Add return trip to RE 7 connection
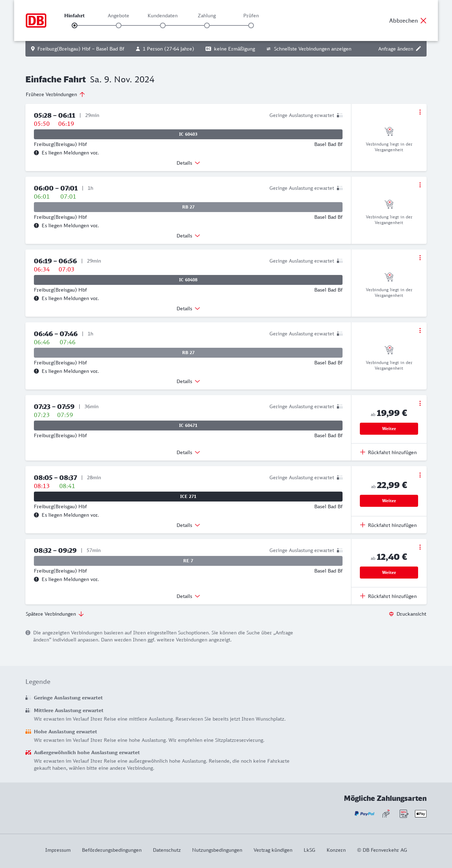This screenshot has width=452, height=868. click(x=388, y=596)
